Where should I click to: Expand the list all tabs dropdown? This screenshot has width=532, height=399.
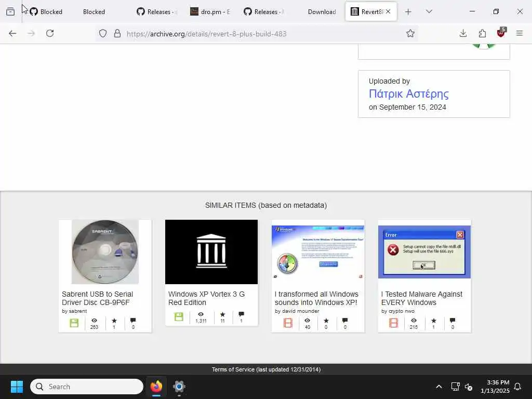click(429, 11)
